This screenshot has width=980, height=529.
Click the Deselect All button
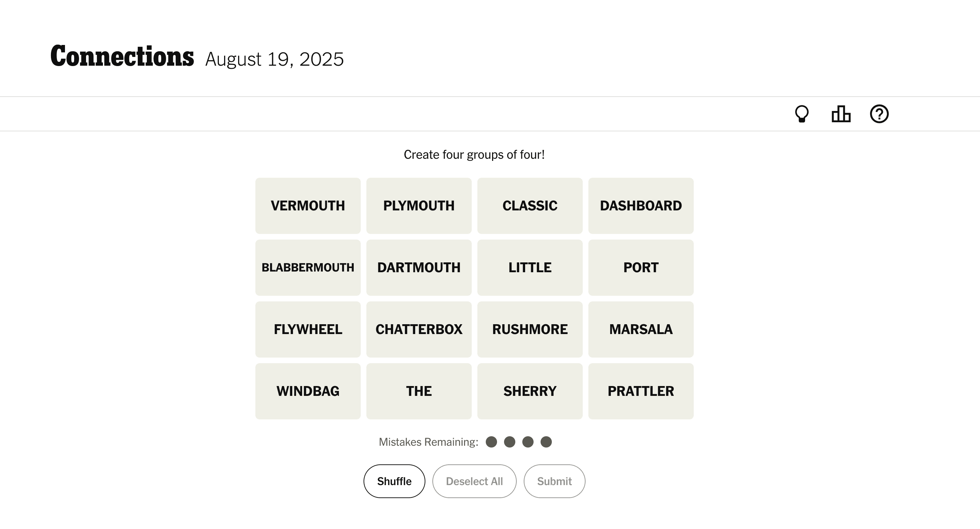(474, 481)
